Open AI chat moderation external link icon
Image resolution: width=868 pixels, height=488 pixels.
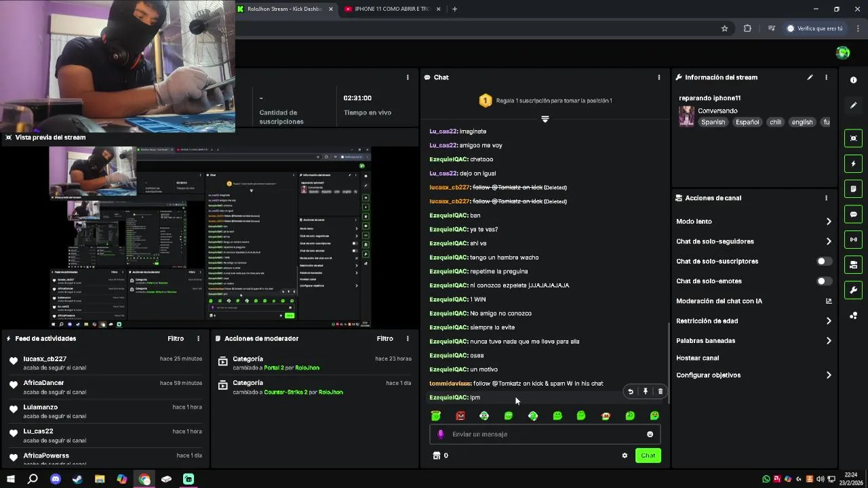tap(829, 301)
